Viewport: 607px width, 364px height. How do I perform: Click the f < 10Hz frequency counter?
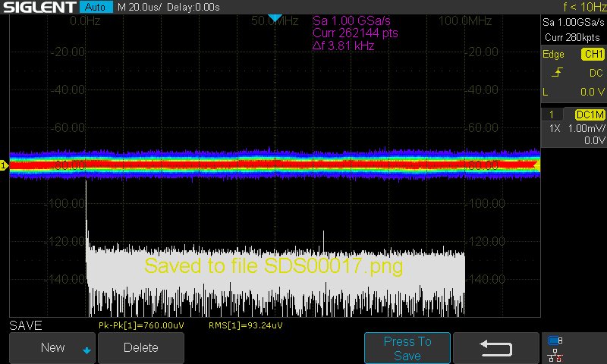click(584, 7)
